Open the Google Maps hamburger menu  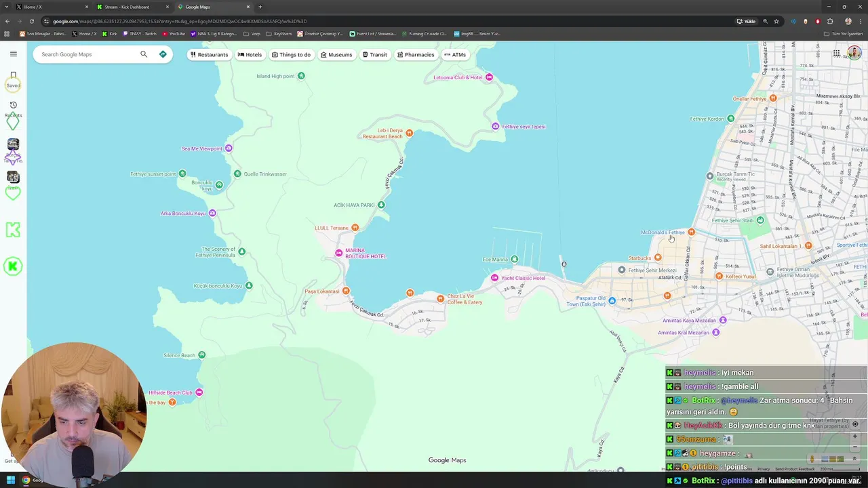coord(13,54)
